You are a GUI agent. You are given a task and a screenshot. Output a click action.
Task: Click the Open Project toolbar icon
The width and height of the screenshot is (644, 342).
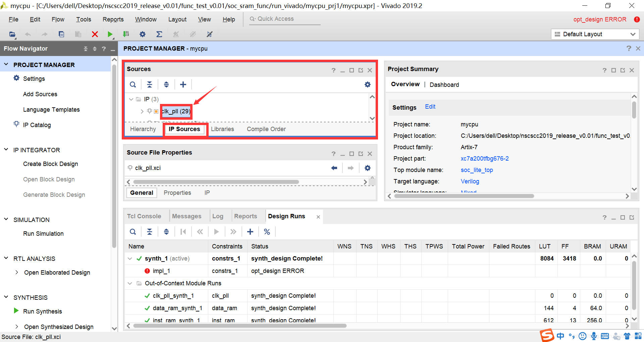(12, 34)
